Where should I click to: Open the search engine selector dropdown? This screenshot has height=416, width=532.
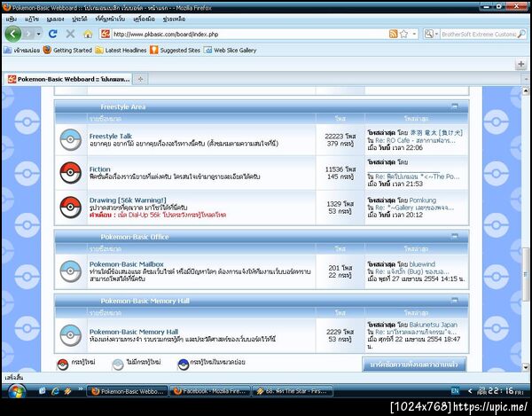coord(431,34)
